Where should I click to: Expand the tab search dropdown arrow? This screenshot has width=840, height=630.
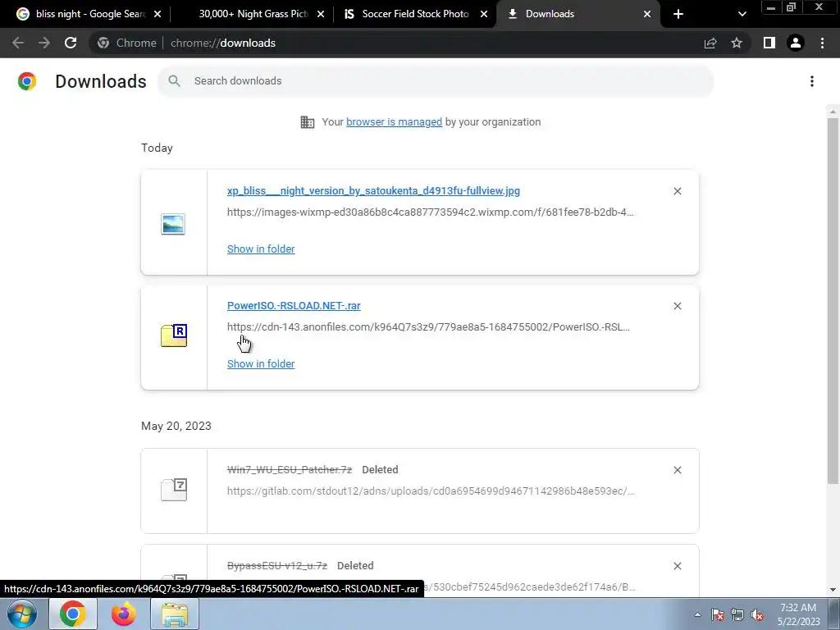click(x=742, y=14)
